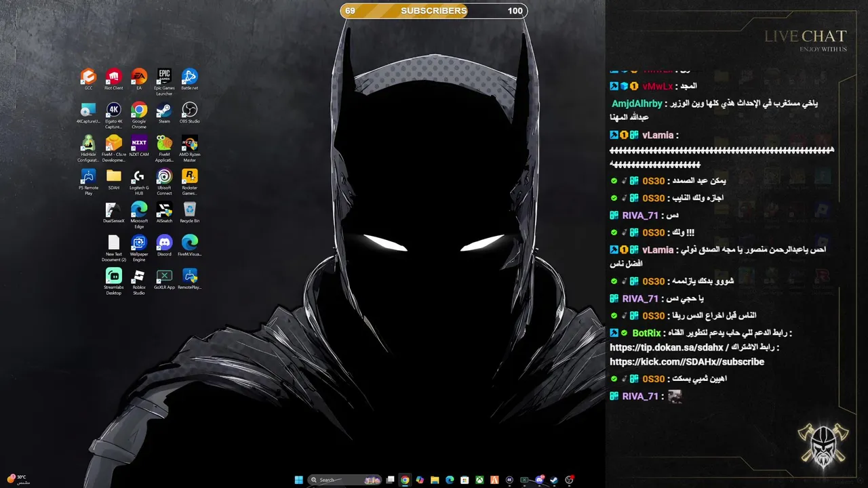Launch Riot Client from the desktop
868x488 pixels.
click(113, 79)
